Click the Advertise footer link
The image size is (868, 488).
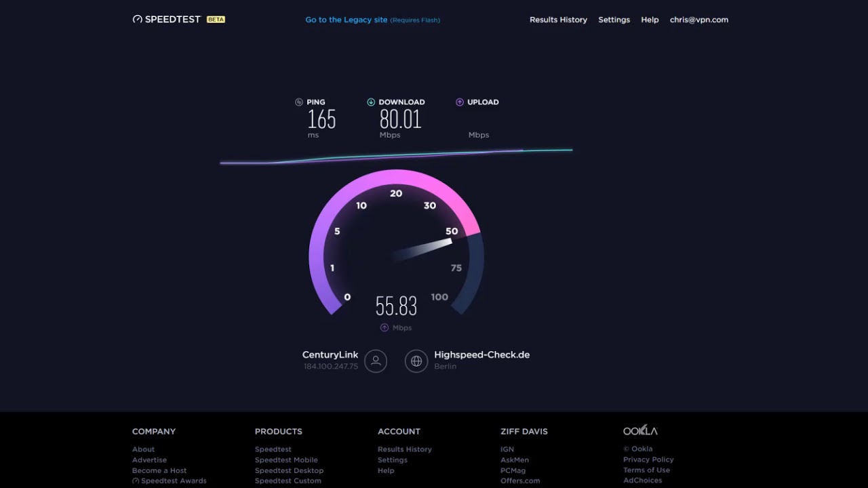point(149,460)
